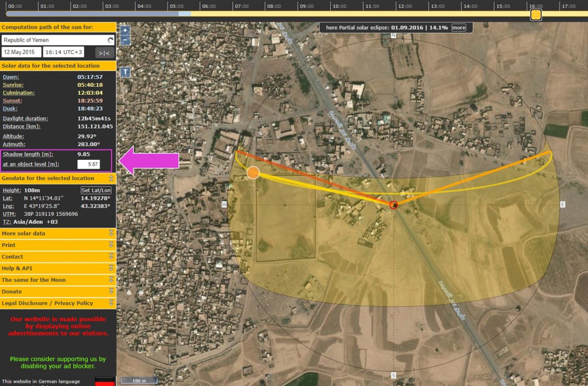
Task: Click the red location pin at circle center
Action: pyautogui.click(x=393, y=205)
